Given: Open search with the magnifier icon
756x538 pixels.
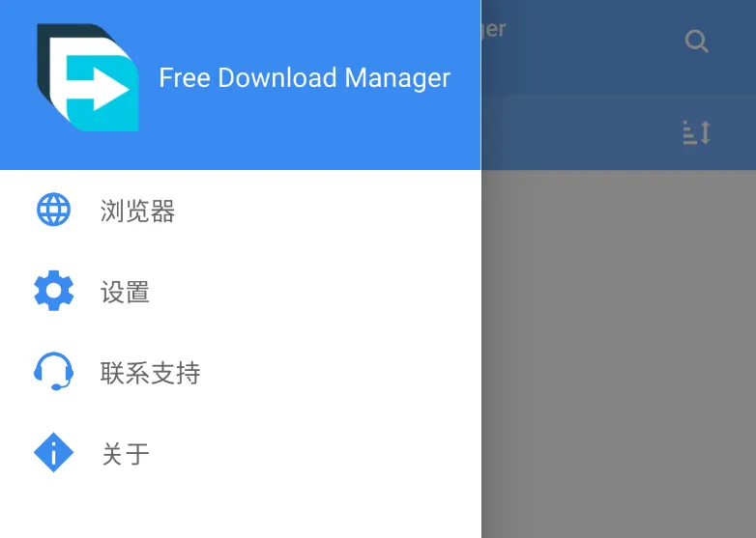Looking at the screenshot, I should click(697, 42).
